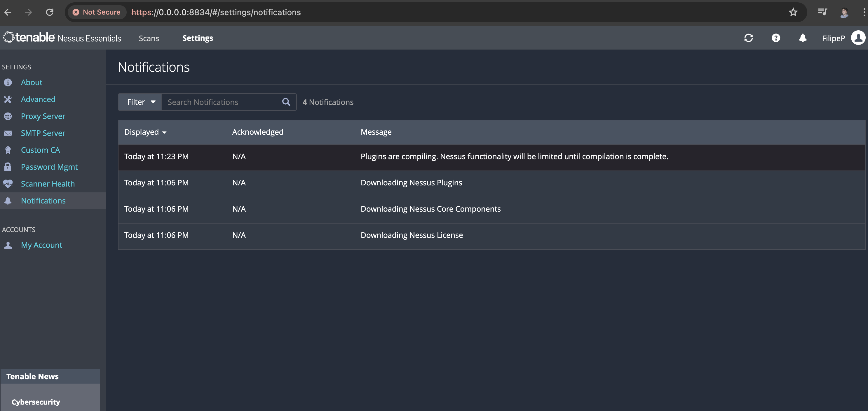This screenshot has width=868, height=411.
Task: Open the help question mark icon
Action: (x=776, y=38)
